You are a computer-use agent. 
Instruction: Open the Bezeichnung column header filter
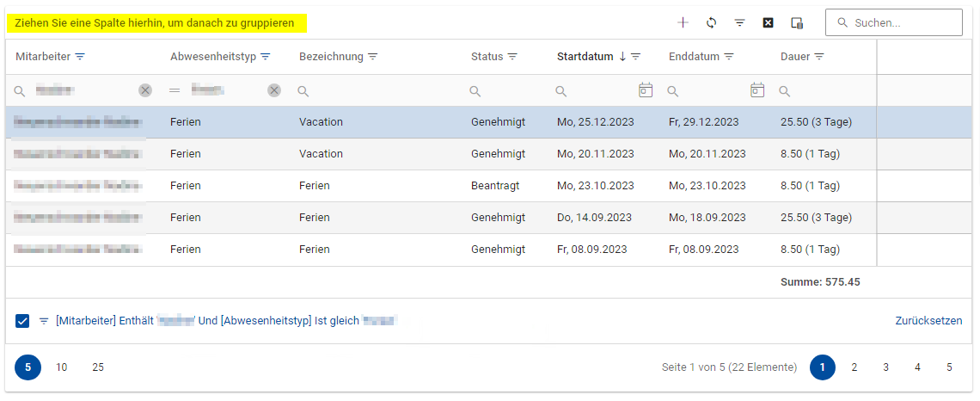coord(373,57)
